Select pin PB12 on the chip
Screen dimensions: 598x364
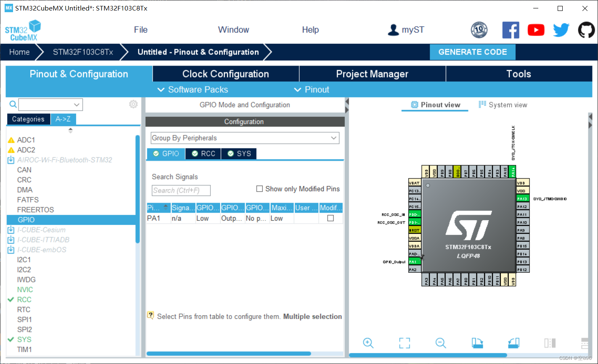click(x=522, y=269)
